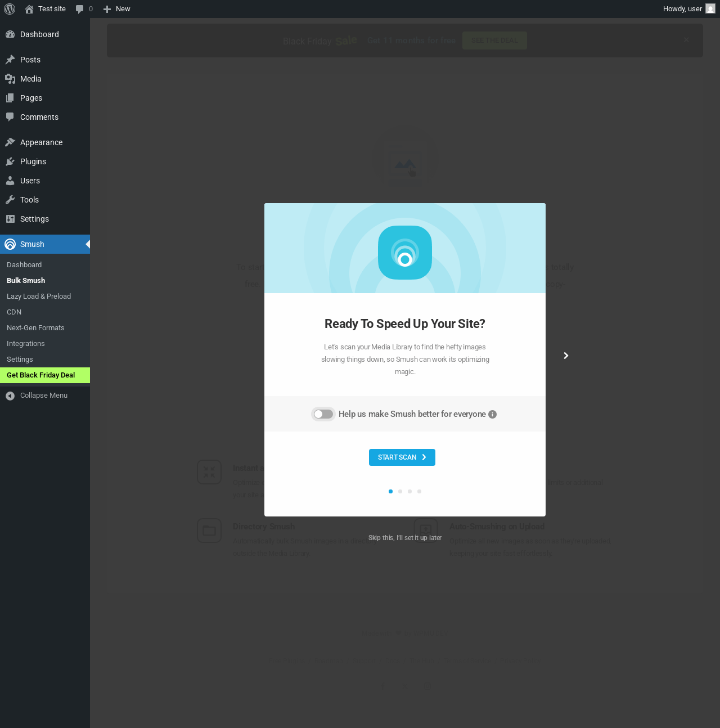Select the second onboarding step dot
The image size is (720, 728).
coord(400,491)
